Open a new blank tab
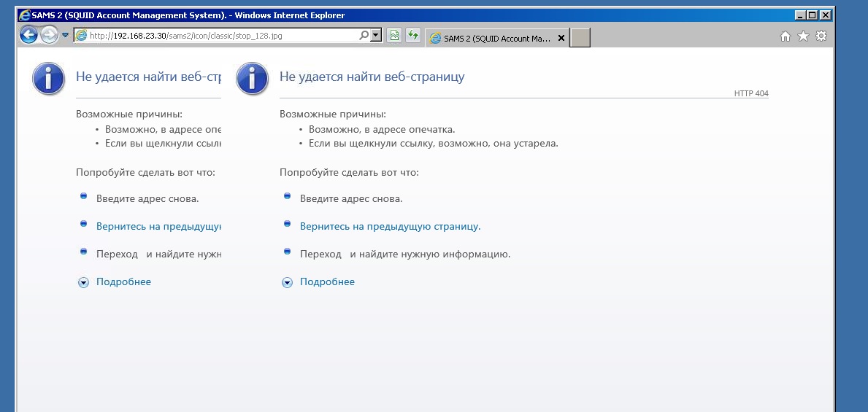This screenshot has height=412, width=868. coord(580,38)
